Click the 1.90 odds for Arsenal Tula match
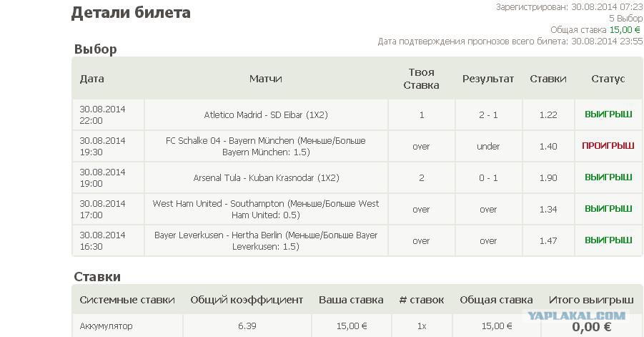This screenshot has height=337, width=644. coord(548,177)
